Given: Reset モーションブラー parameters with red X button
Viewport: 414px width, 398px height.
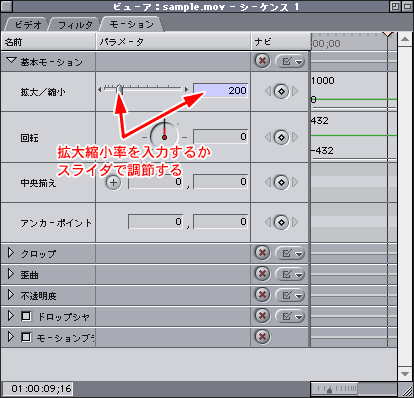Looking at the screenshot, I should coord(262,337).
